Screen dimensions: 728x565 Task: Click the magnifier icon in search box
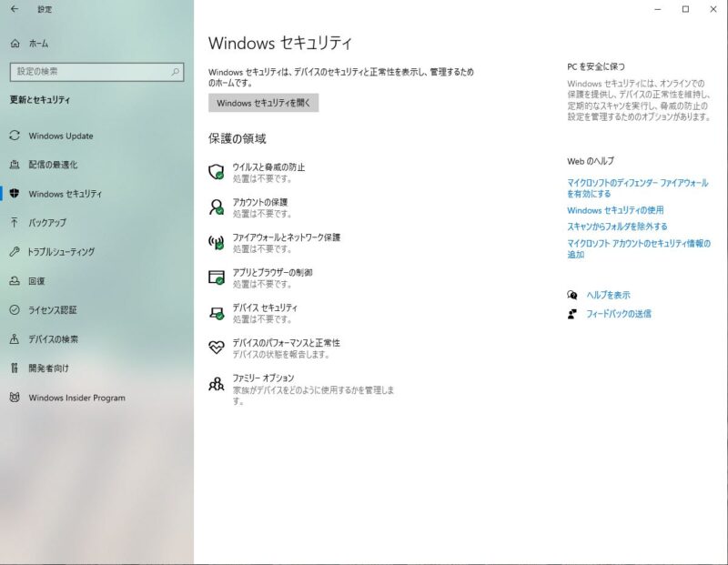[x=176, y=72]
